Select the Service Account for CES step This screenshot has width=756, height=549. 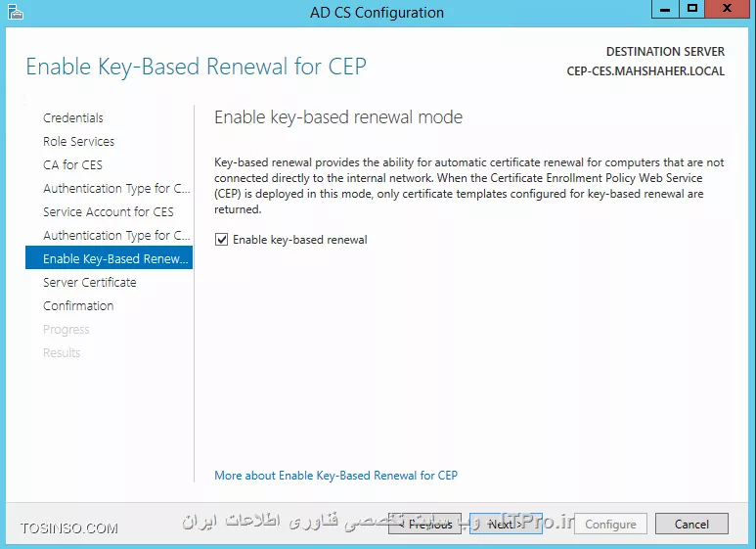[108, 211]
